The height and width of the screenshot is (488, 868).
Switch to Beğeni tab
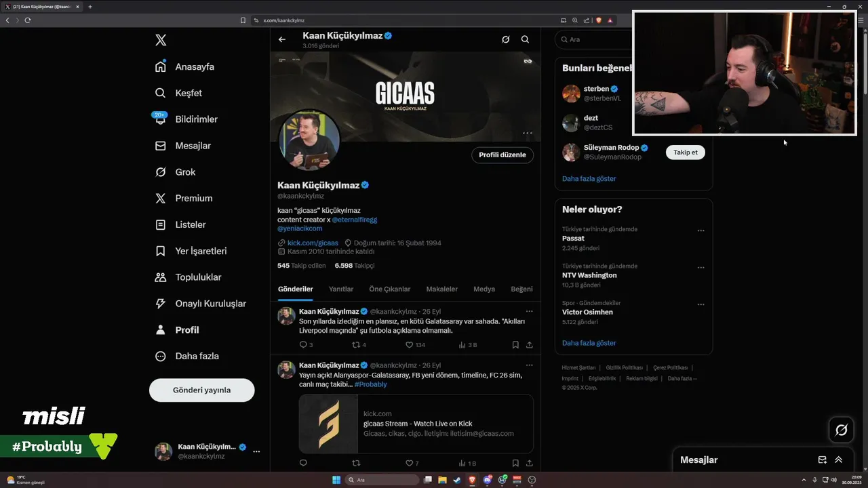(521, 289)
